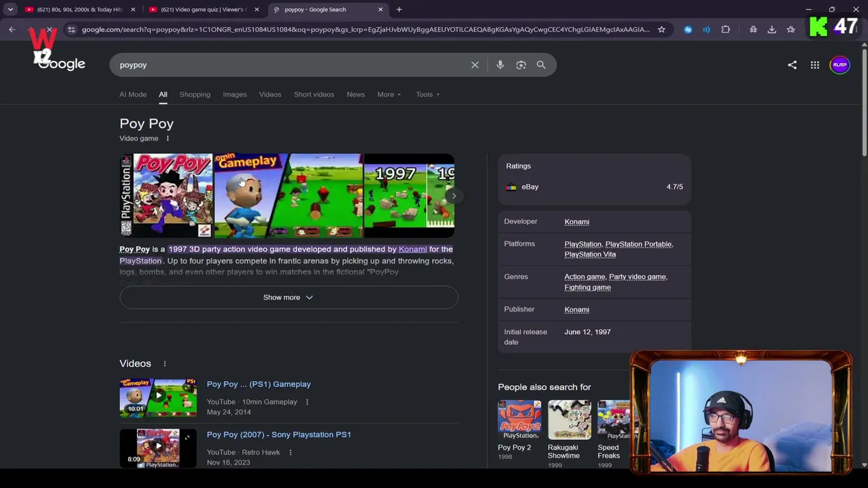Open the browser extensions puzzle icon

click(726, 30)
